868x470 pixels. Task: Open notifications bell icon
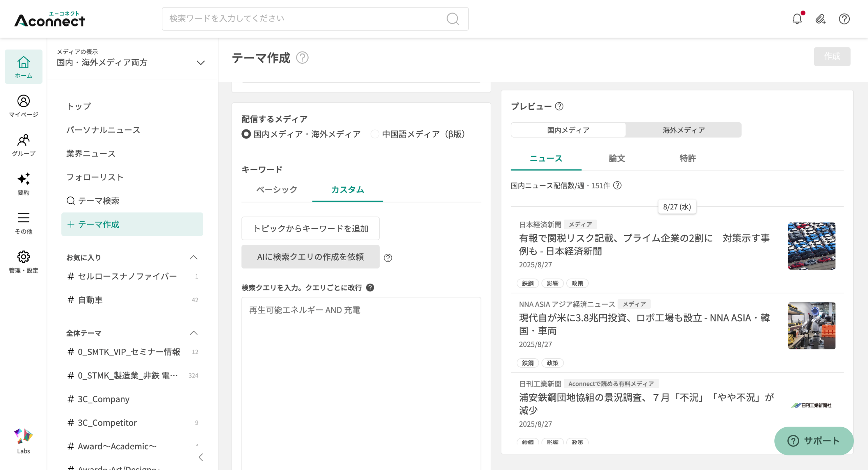797,19
